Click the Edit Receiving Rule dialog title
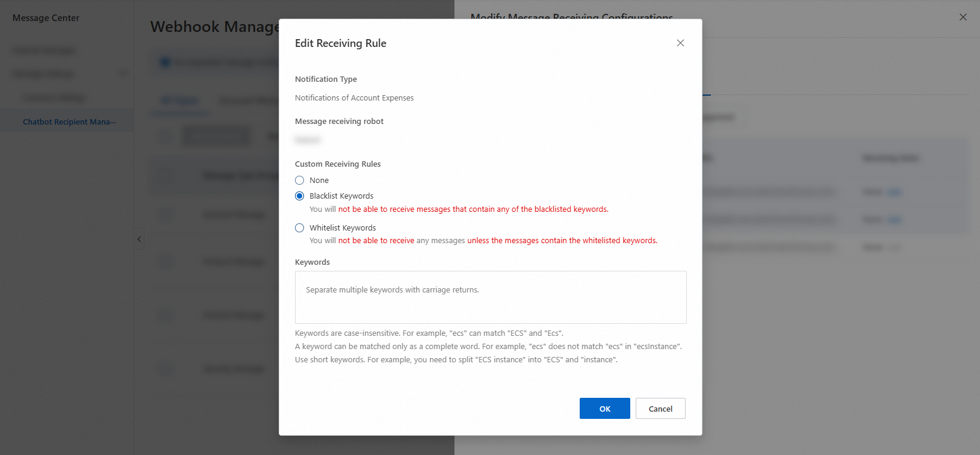 coord(341,43)
